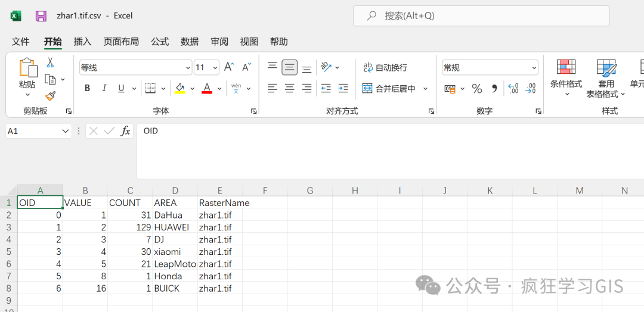644x312 pixels.
Task: Switch to the 公式 tab
Action: 160,42
